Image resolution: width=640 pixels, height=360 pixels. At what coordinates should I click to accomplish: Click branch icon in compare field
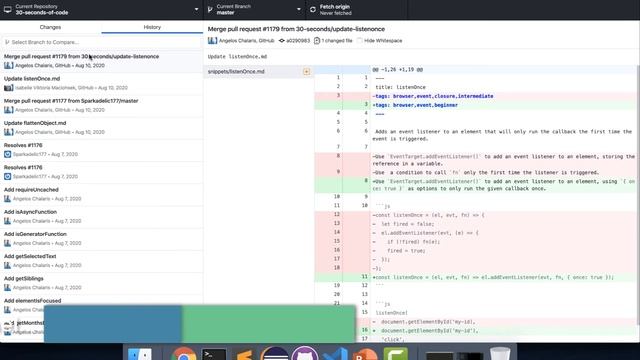point(7,42)
